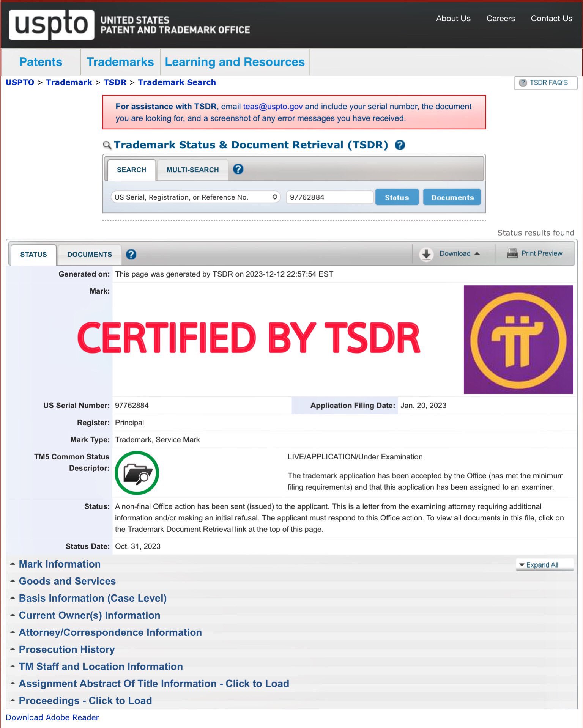Click the blue Status button
The width and height of the screenshot is (583, 728).
pos(397,197)
